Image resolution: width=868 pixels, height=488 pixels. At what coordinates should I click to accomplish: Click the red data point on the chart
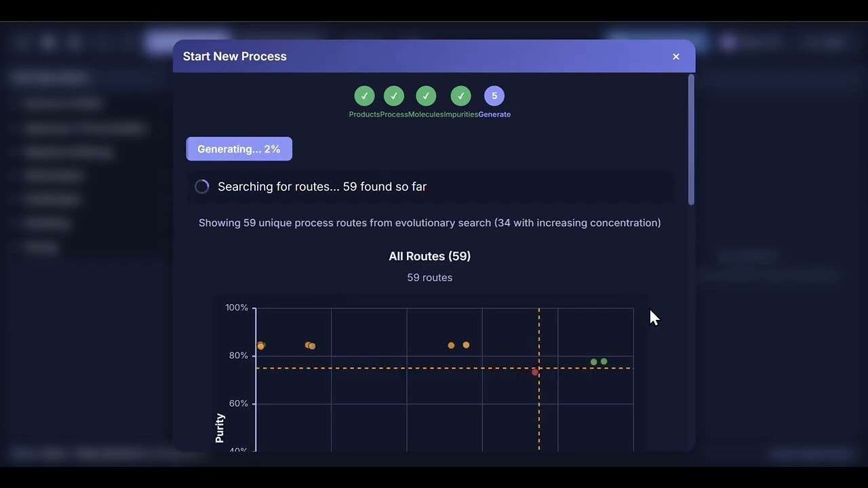coord(535,372)
